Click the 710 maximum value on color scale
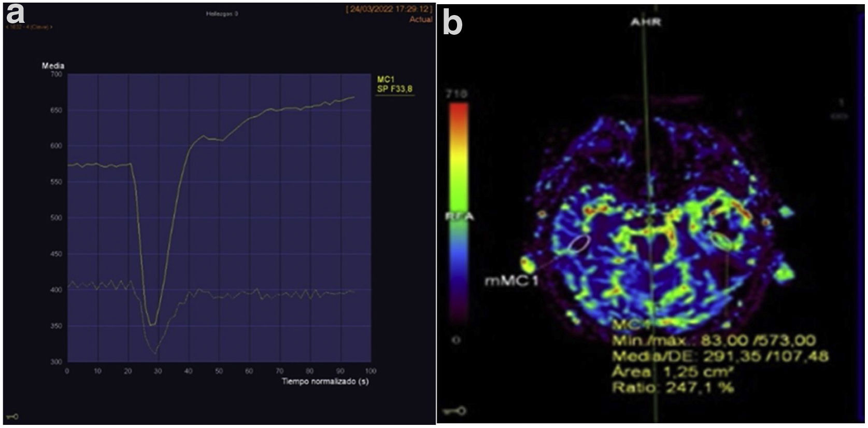 pyautogui.click(x=457, y=94)
